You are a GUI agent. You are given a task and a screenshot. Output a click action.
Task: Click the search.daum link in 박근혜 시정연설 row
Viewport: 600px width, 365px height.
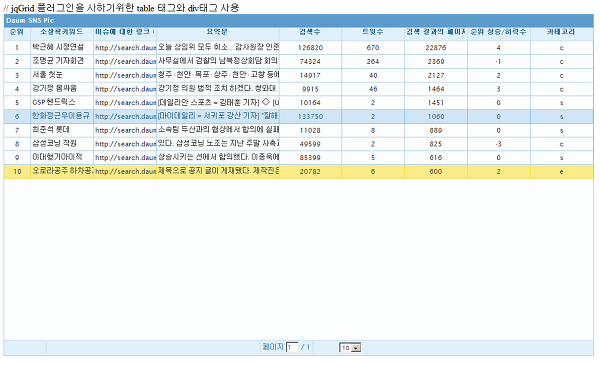[x=125, y=48]
